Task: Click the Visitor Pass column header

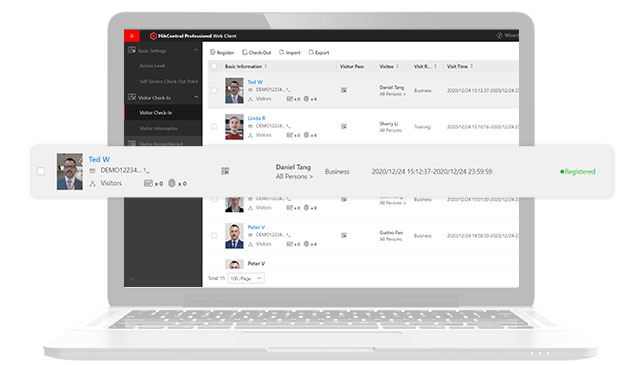Action: 352,66
